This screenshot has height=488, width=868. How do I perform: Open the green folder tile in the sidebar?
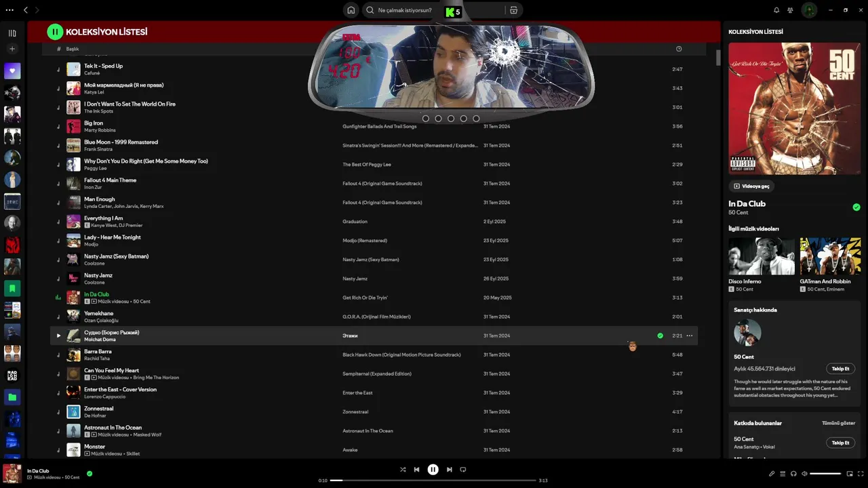12,397
